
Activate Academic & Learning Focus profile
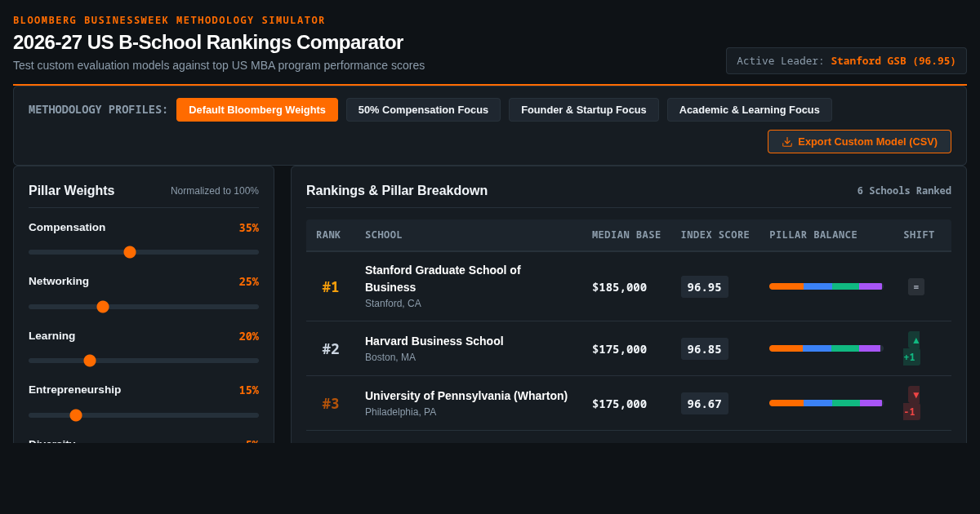[x=750, y=110]
